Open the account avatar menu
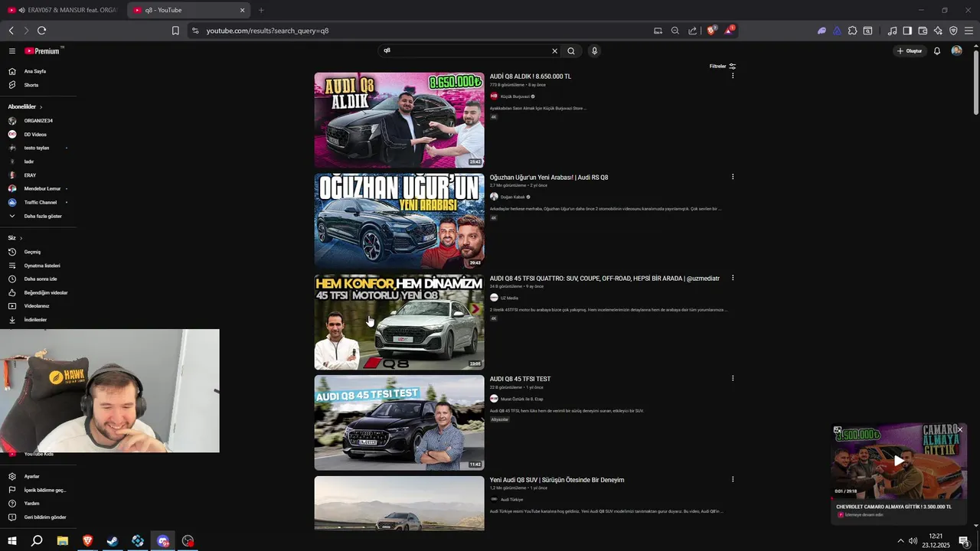980x551 pixels. tap(956, 51)
